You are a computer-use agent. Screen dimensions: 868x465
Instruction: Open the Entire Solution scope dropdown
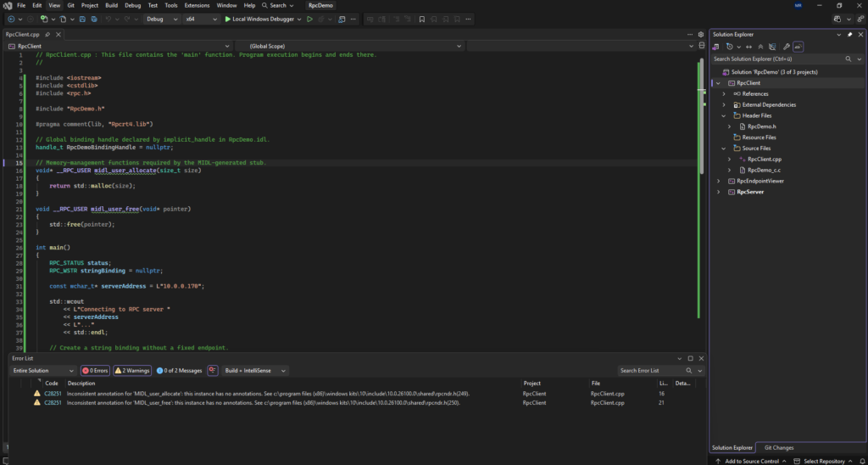44,370
